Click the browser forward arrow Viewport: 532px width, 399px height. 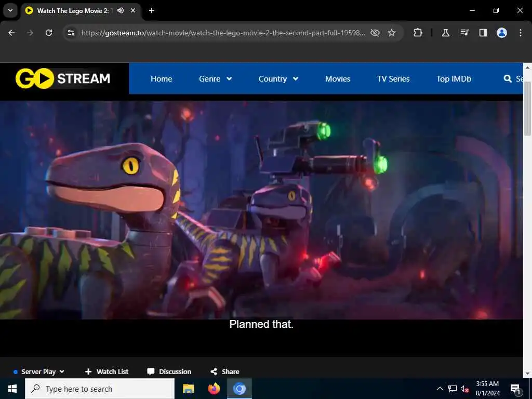coord(30,33)
